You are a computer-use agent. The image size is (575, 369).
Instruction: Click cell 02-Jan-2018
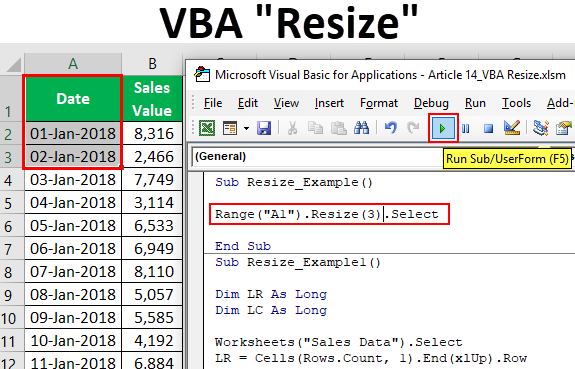(x=73, y=157)
